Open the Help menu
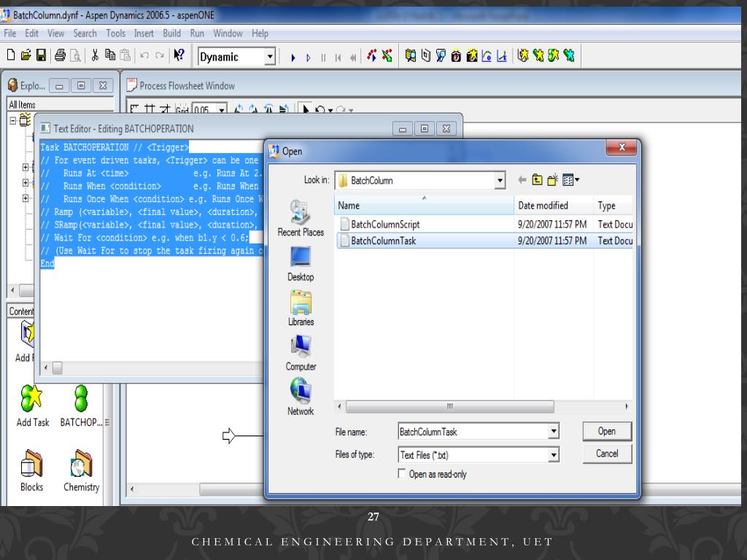Viewport: 747px width, 560px height. [260, 34]
